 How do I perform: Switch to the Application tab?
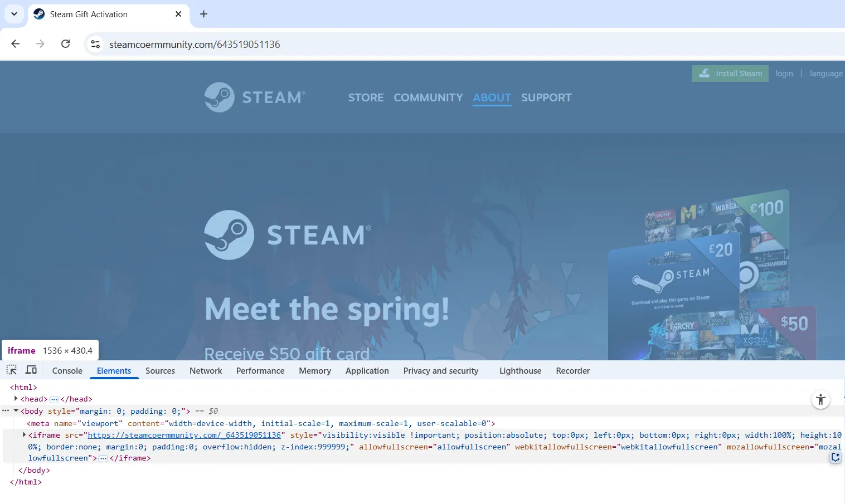(x=367, y=371)
